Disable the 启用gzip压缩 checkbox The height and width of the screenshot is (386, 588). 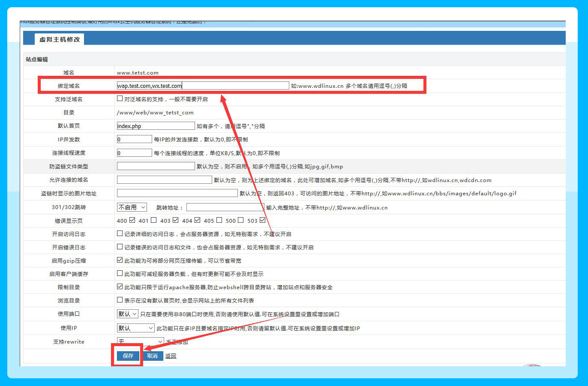point(120,260)
